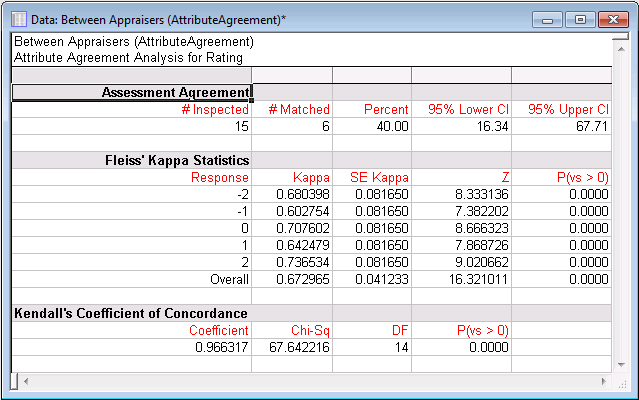The width and height of the screenshot is (639, 400).
Task: Click the percent value 40.00
Action: pos(372,127)
